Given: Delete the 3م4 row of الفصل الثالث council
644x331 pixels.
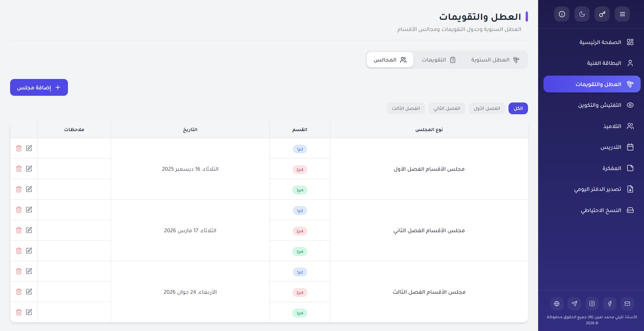Looking at the screenshot, I should tap(19, 312).
